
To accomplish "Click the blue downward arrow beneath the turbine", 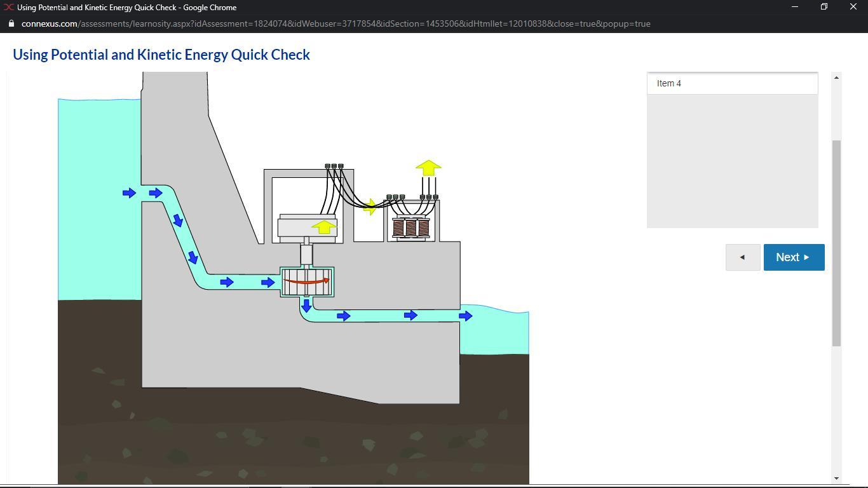I will (306, 306).
